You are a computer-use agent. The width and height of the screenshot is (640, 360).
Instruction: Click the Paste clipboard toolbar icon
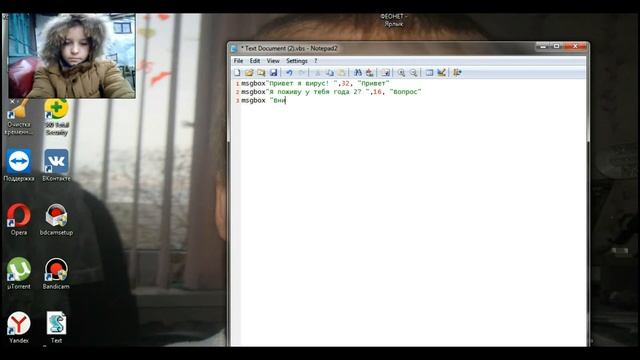[342, 73]
